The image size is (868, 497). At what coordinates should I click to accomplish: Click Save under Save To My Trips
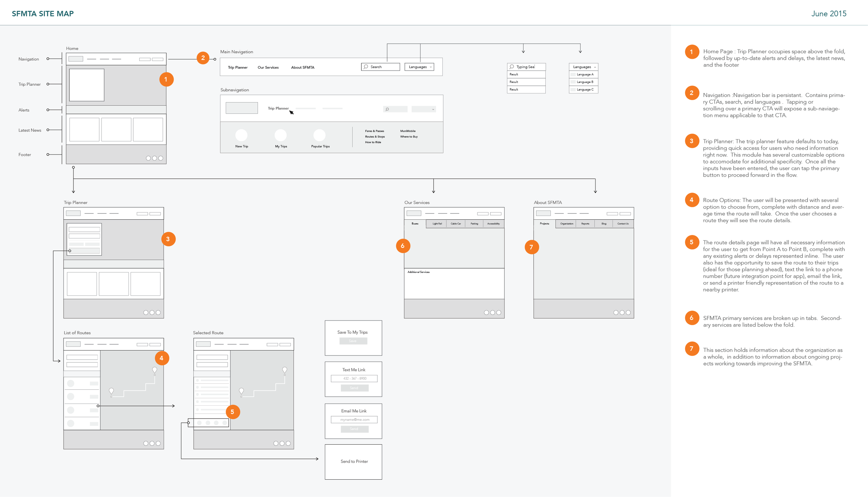353,341
